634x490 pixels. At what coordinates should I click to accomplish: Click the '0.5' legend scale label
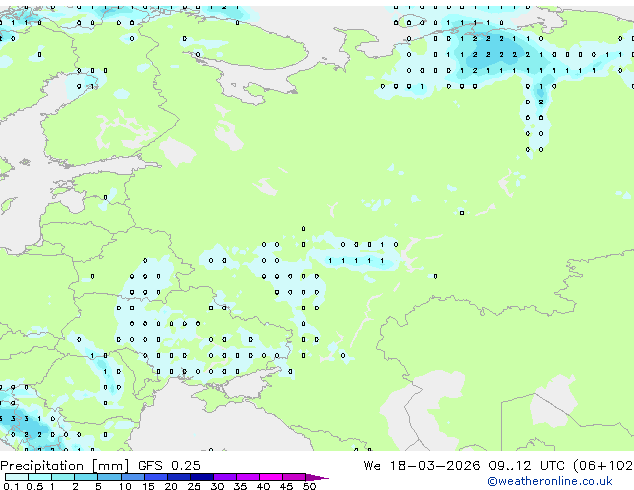[35, 486]
